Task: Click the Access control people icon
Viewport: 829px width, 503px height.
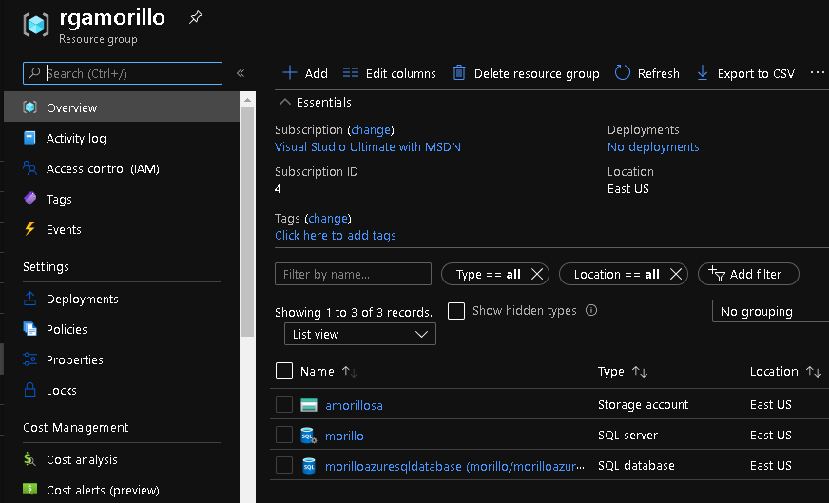Action: click(x=30, y=168)
